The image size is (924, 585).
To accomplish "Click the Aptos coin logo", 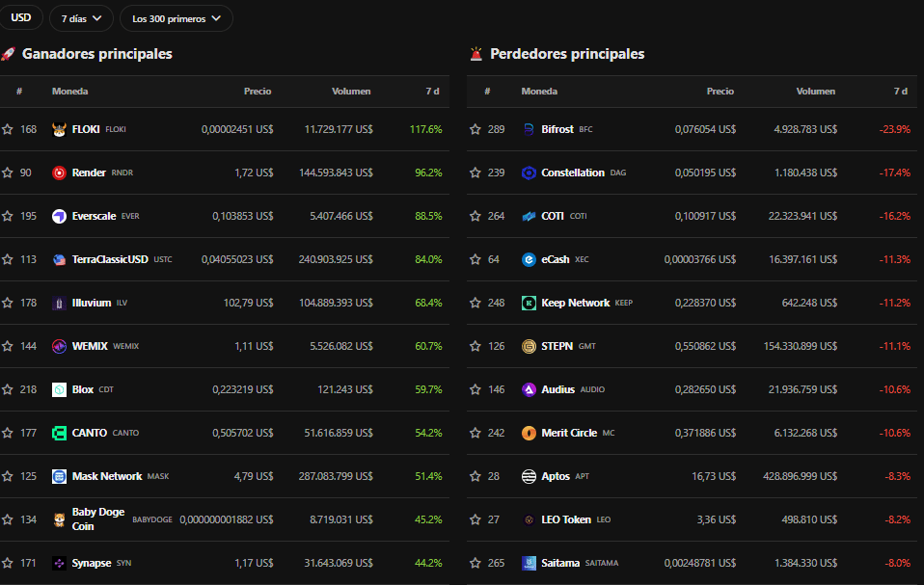I will (x=529, y=476).
